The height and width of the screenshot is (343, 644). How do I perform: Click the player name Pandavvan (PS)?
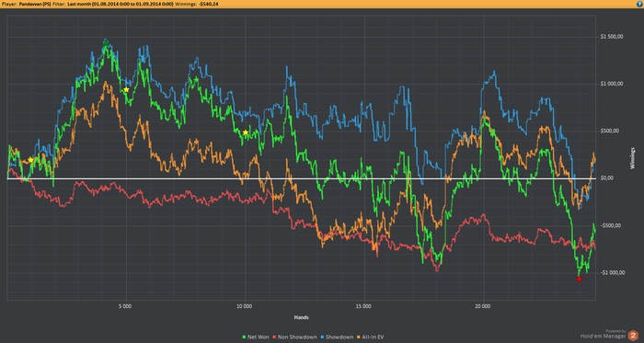[x=35, y=4]
